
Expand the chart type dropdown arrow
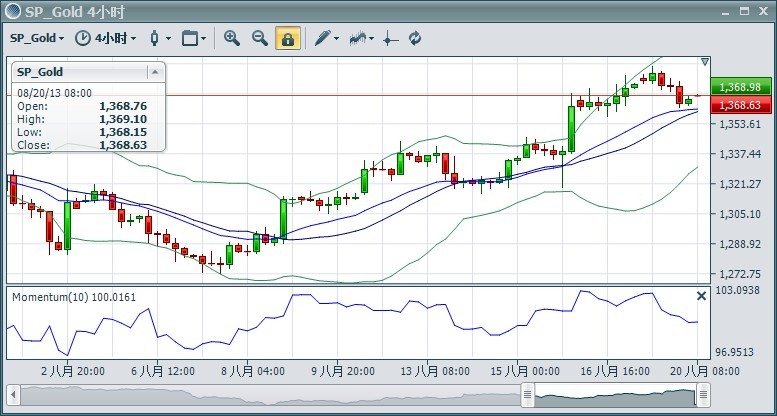tap(168, 38)
